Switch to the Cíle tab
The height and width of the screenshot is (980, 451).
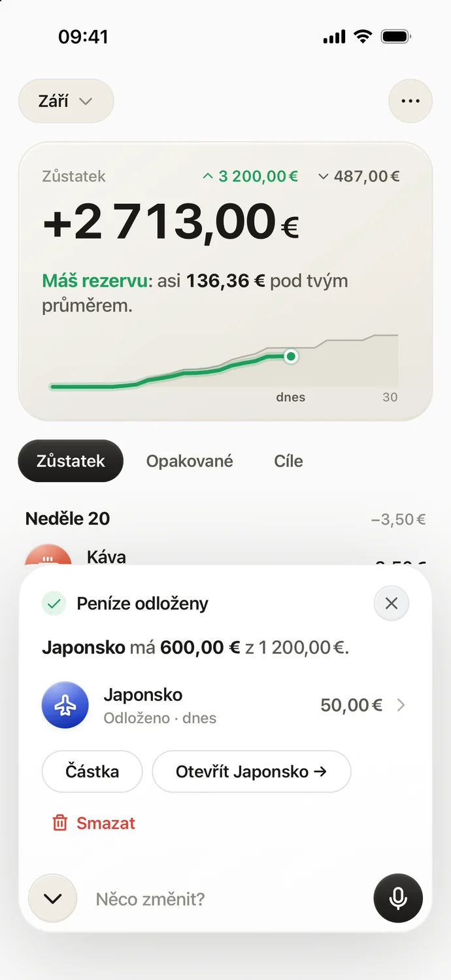pos(288,461)
